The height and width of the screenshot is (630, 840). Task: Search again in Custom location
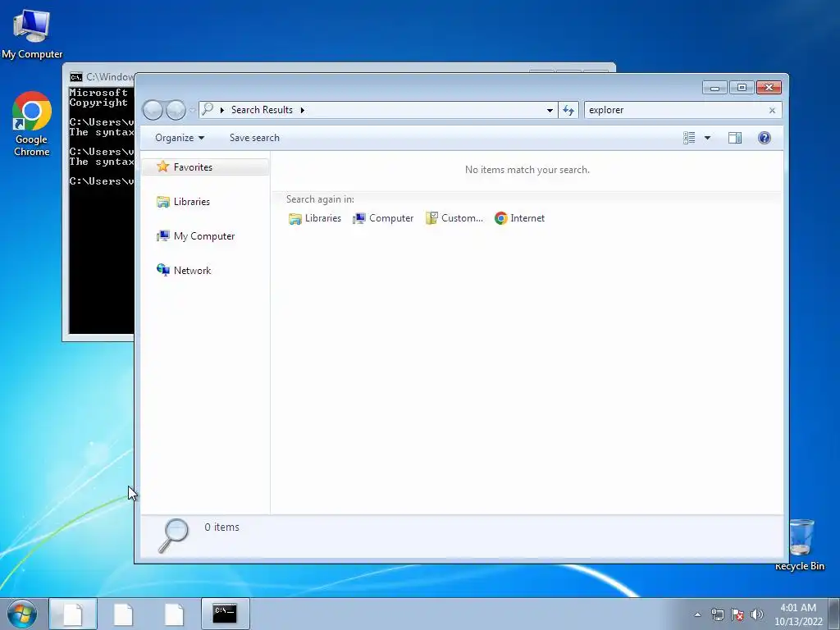(x=454, y=218)
